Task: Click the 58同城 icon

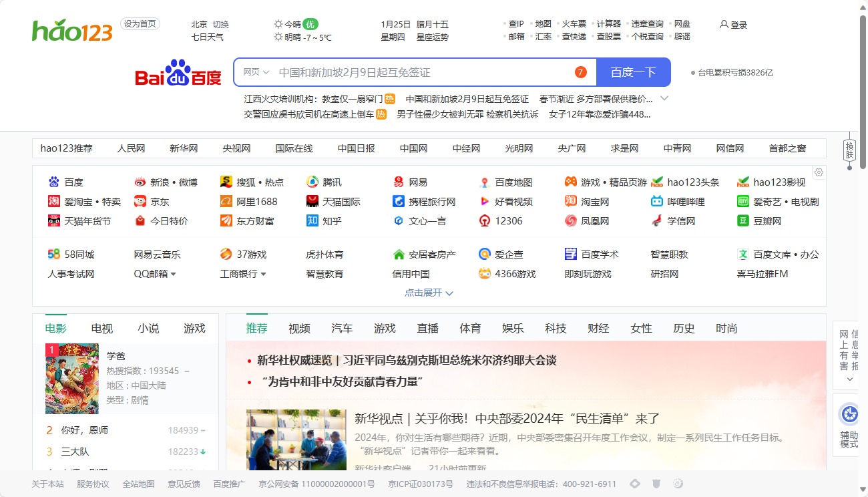Action: coord(54,255)
